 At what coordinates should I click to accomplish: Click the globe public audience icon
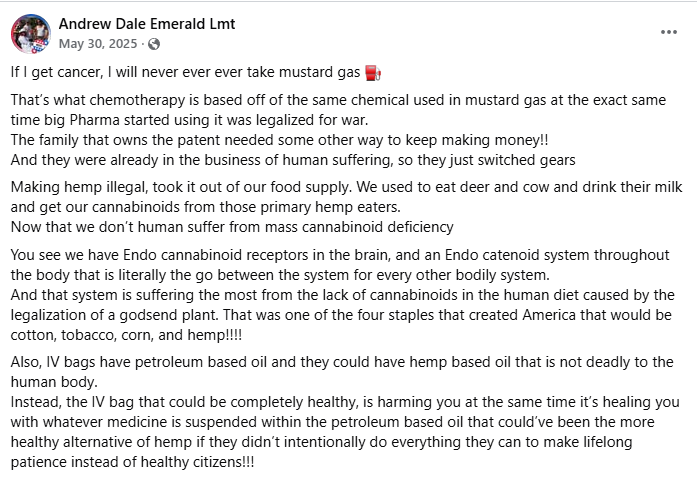click(154, 44)
